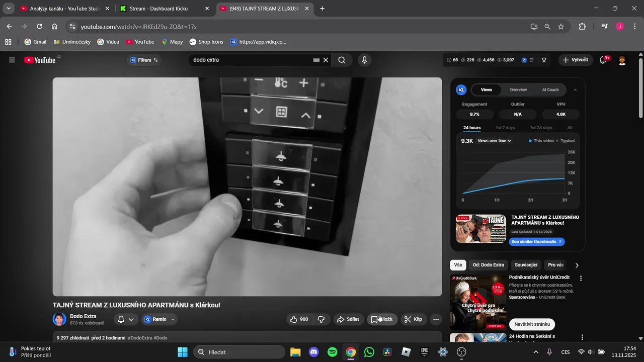This screenshot has width=644, height=362.
Task: Select the Související chip
Action: (526, 265)
